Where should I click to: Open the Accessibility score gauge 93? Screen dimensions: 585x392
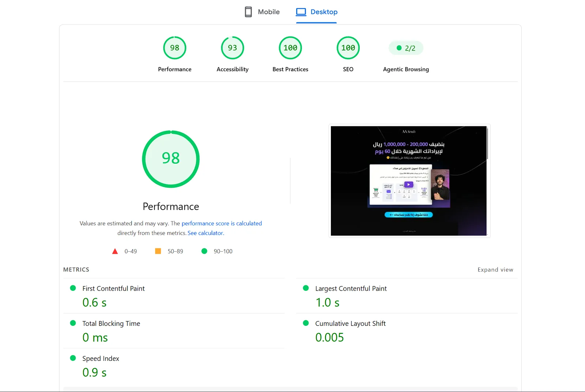pos(233,48)
